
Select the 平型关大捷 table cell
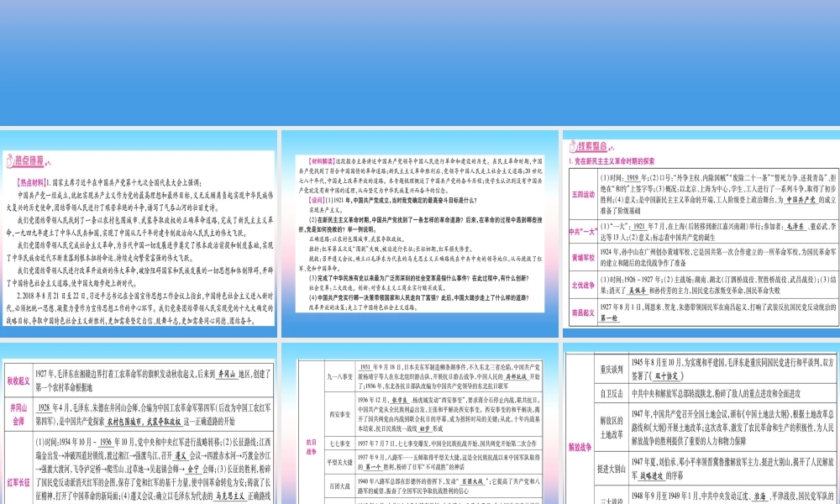[x=339, y=462]
